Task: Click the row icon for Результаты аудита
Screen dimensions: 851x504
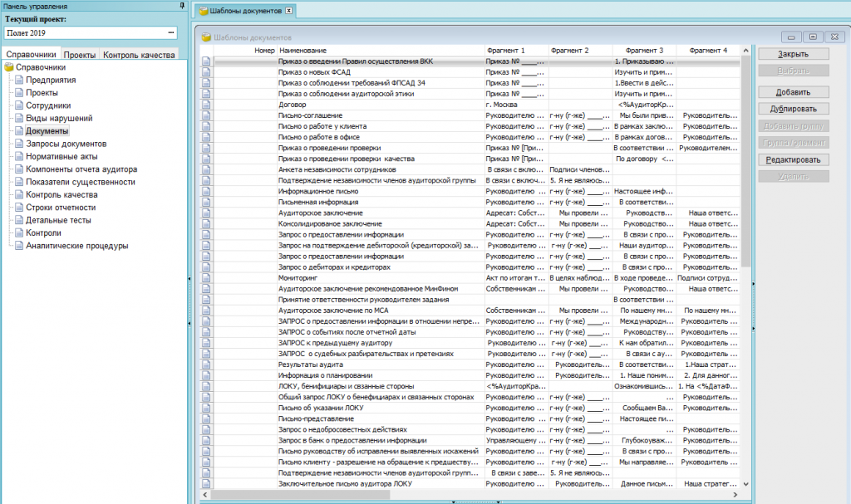Action: [206, 365]
